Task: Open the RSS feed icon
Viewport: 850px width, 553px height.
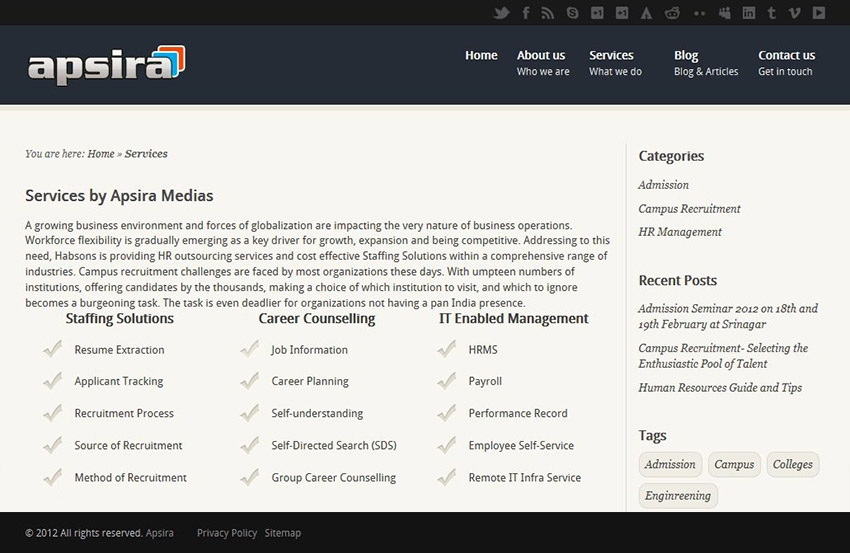Action: [x=548, y=12]
